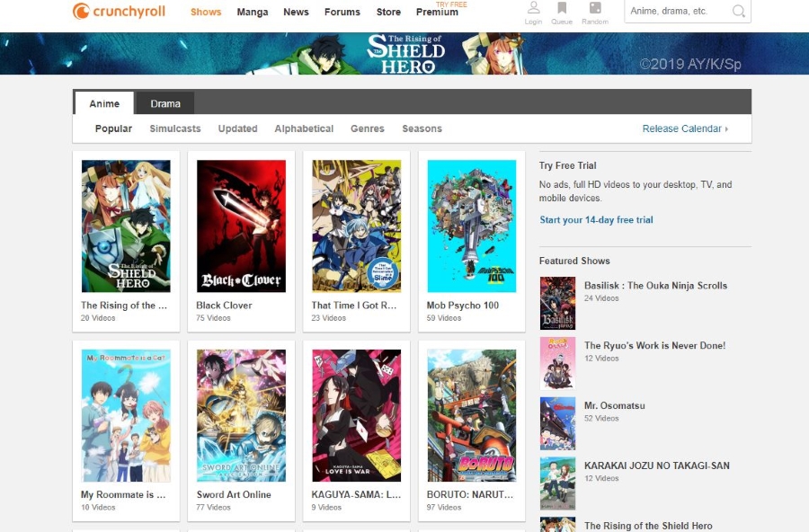Screen dimensions: 809x532
Task: Switch to the Drama tab
Action: tap(165, 103)
